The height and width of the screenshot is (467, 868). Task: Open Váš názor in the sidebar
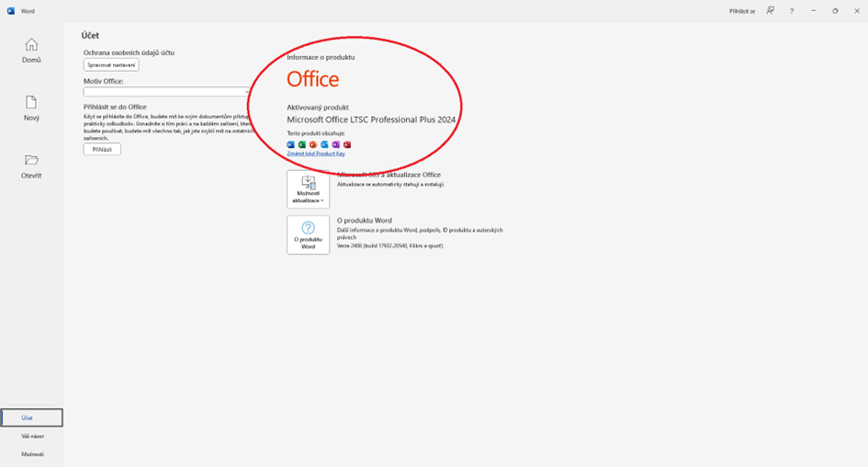[x=32, y=436]
